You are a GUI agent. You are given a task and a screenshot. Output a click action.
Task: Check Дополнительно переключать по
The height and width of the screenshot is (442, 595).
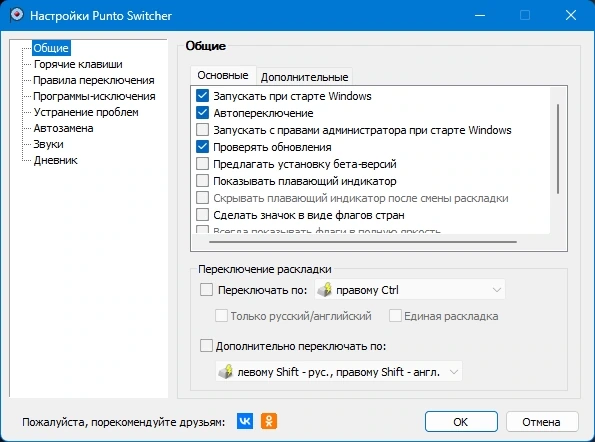pos(206,346)
